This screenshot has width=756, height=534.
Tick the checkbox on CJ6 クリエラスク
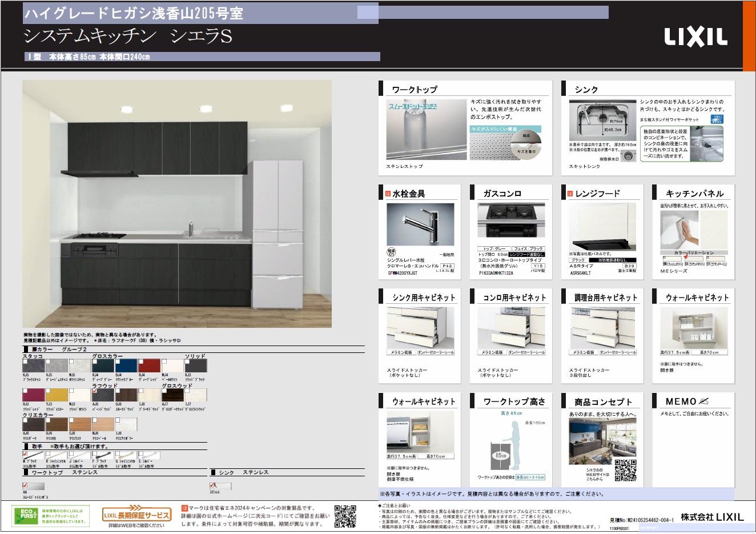click(x=71, y=420)
